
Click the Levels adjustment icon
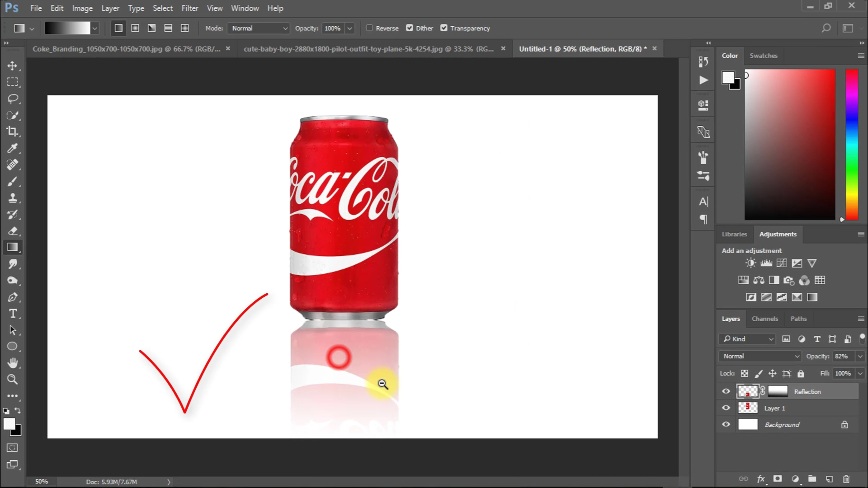[x=766, y=263]
